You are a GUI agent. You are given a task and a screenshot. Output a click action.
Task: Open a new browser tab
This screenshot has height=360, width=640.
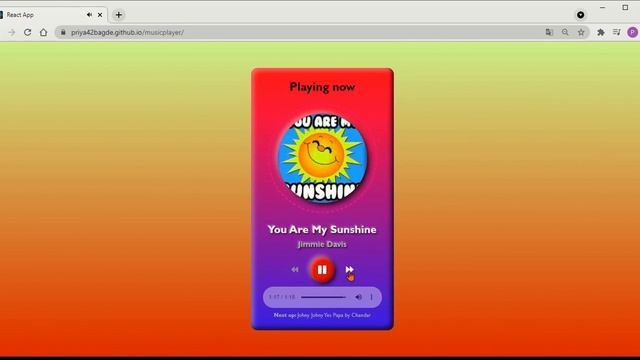pos(118,15)
